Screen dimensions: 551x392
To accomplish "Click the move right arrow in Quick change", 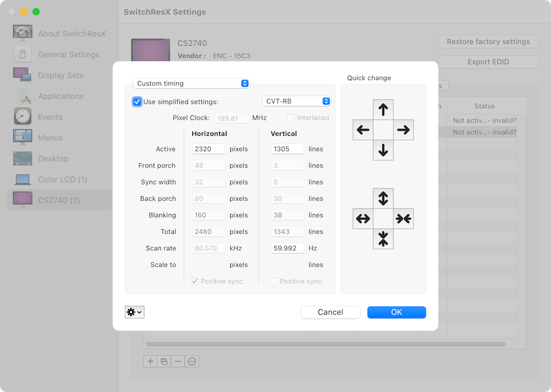I will pos(403,130).
